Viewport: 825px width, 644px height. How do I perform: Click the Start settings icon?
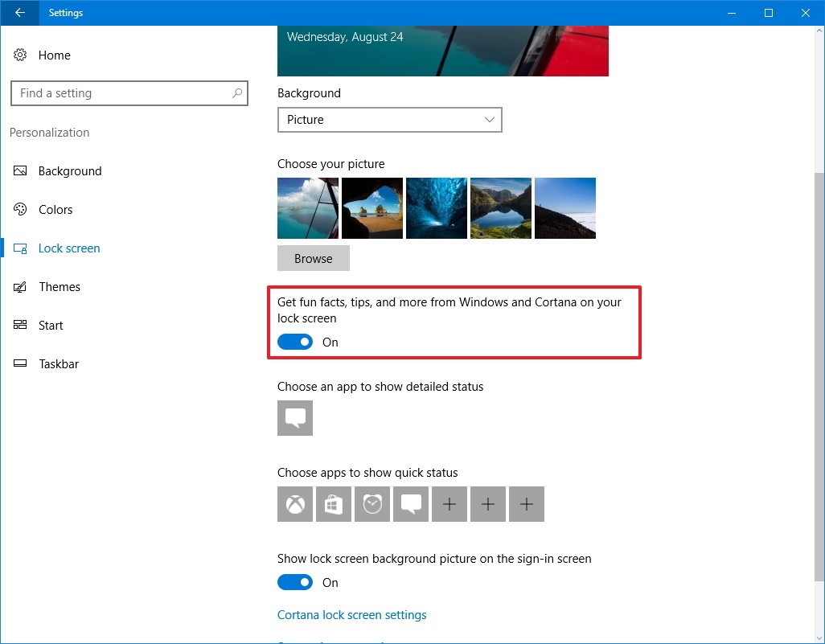51,325
